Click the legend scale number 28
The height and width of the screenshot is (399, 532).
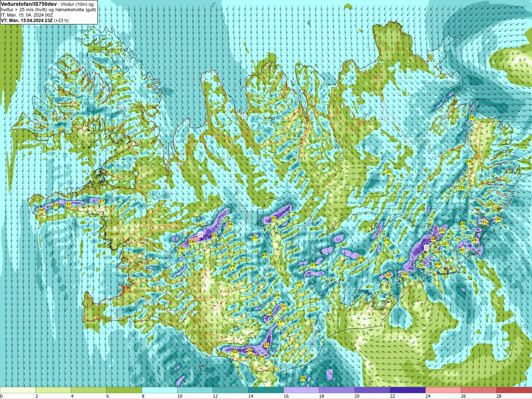[x=499, y=396]
